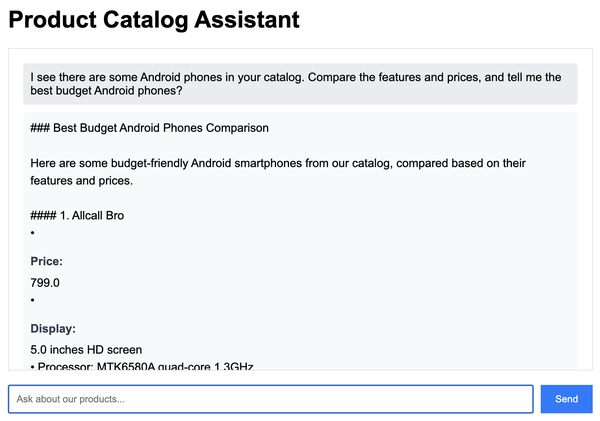
Task: Click the price value 799.0
Action: [x=45, y=282]
